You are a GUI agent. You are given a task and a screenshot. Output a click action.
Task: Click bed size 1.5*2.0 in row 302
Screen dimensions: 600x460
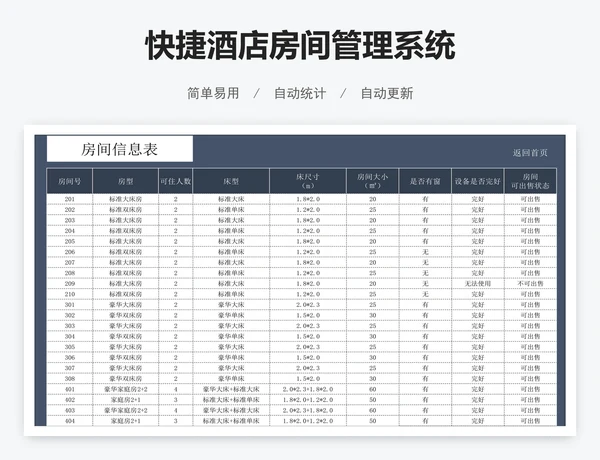click(308, 315)
